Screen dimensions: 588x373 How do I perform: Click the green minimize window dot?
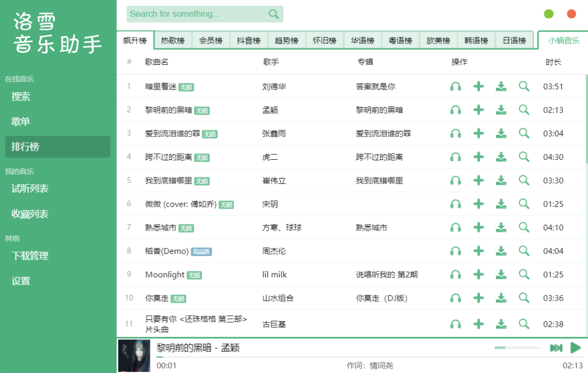click(x=549, y=14)
